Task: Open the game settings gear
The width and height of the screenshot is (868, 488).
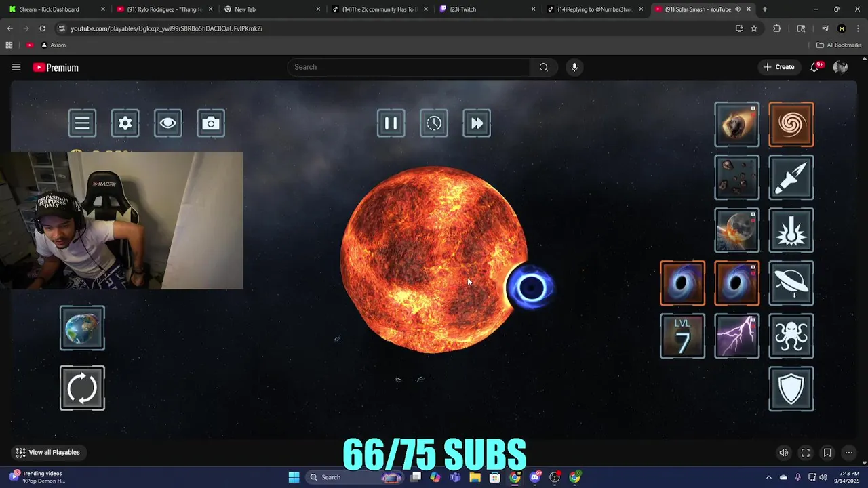Action: pyautogui.click(x=125, y=123)
